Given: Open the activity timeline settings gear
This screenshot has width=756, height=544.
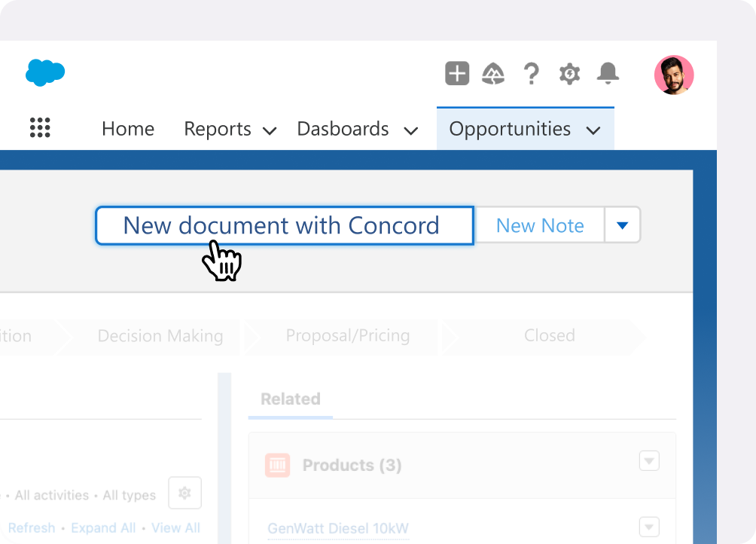Looking at the screenshot, I should 184,493.
